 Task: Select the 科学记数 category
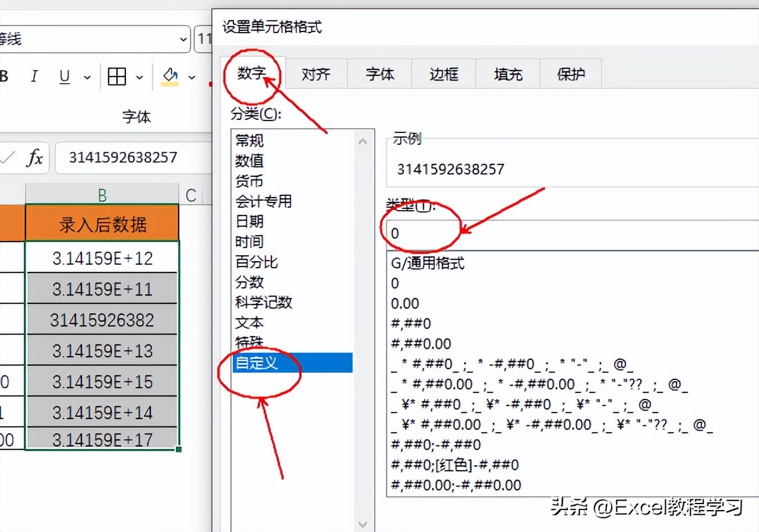click(263, 302)
